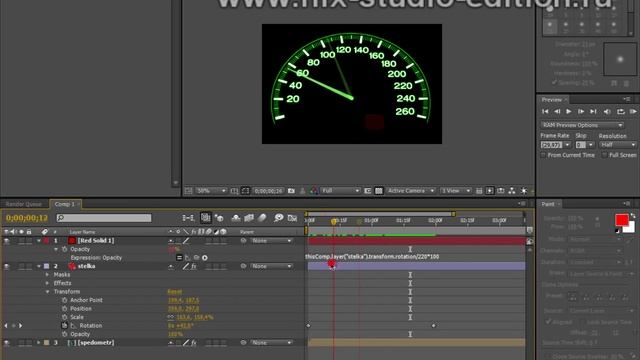Open the Active Camera view dropdown
Viewport: 640px width, 360px height.
[411, 191]
